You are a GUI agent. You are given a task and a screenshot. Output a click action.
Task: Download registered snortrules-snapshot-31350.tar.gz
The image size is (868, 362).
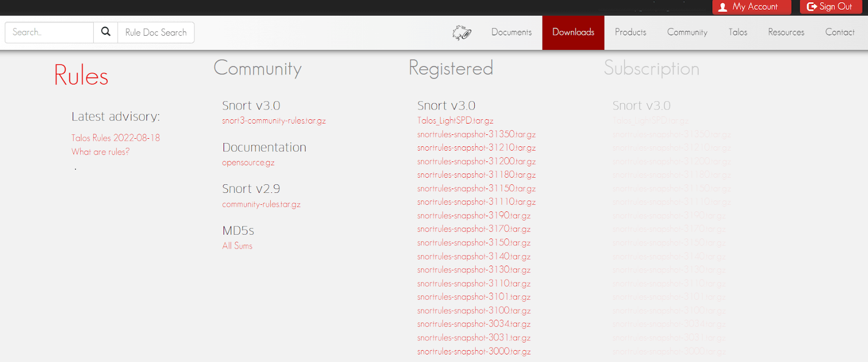tap(476, 134)
